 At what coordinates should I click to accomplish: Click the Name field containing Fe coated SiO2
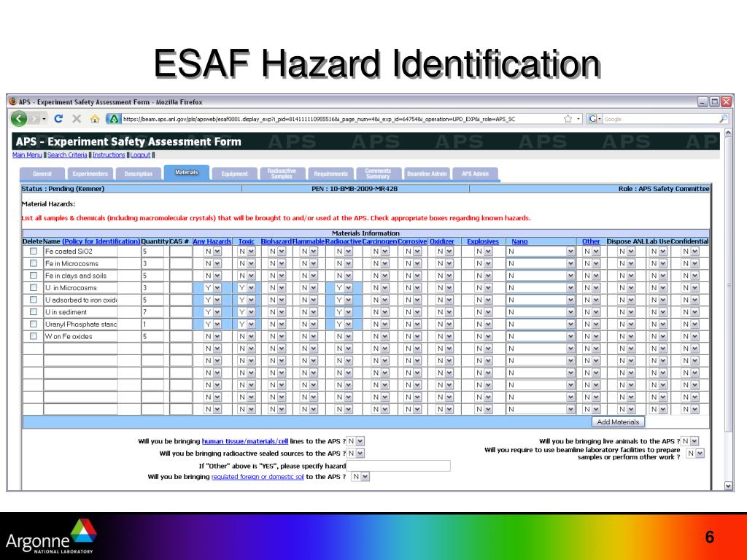(80, 252)
